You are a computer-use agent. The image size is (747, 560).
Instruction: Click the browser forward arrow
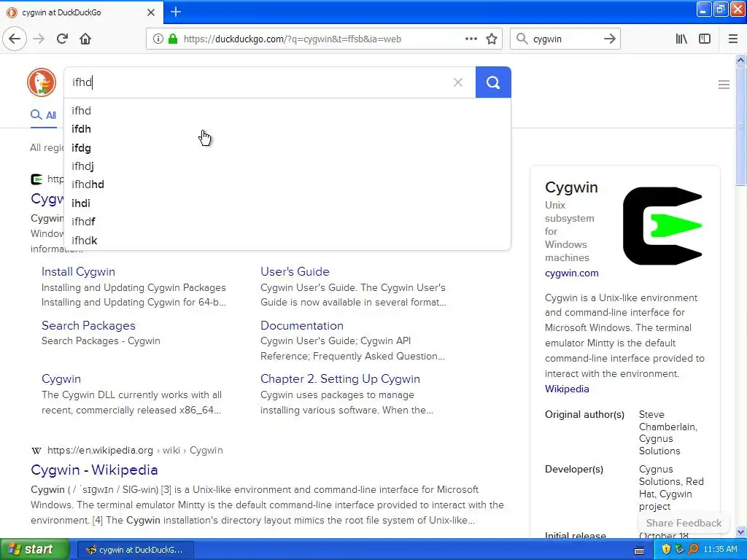(39, 39)
